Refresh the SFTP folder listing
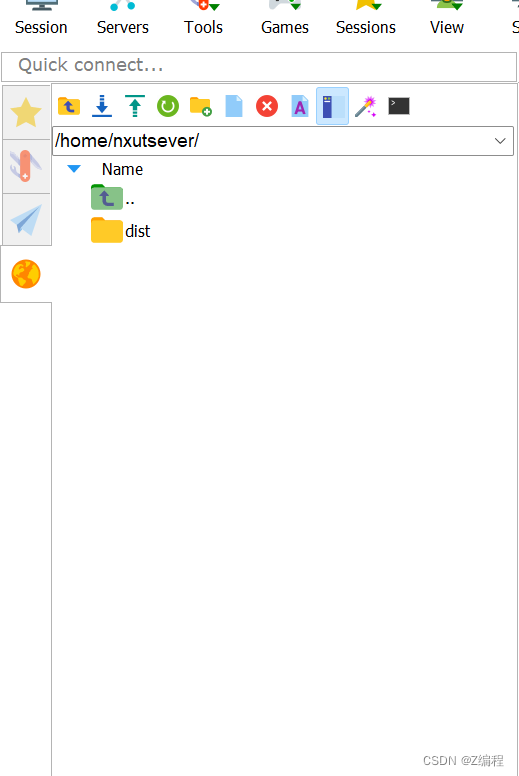 (x=168, y=106)
